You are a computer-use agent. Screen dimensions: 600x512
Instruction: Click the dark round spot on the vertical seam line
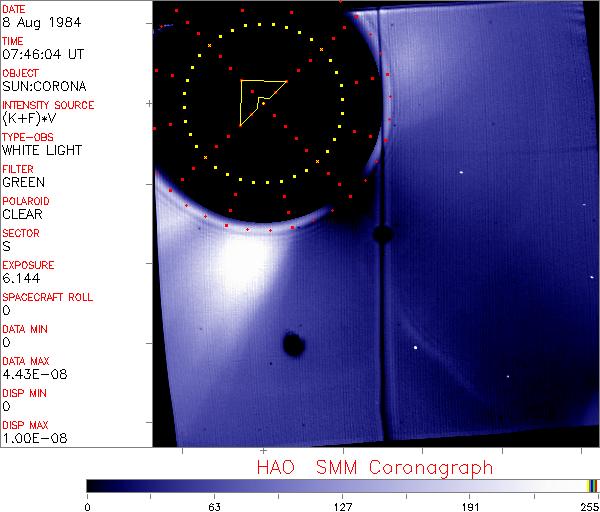click(383, 234)
